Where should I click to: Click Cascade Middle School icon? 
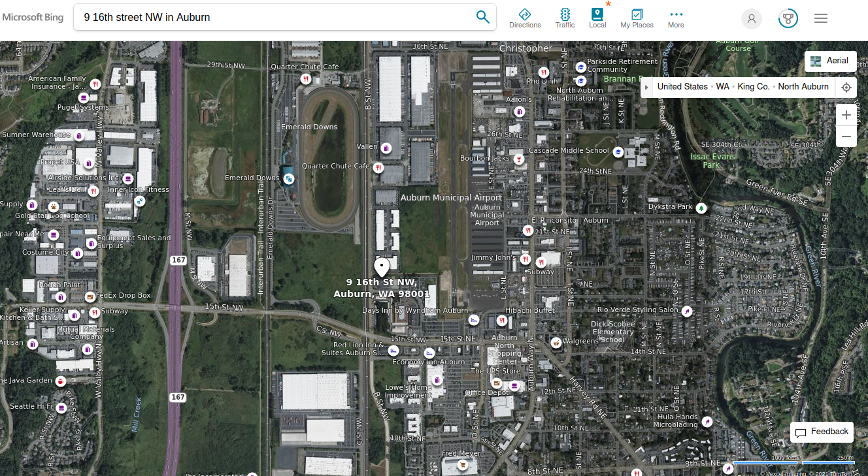click(x=618, y=151)
